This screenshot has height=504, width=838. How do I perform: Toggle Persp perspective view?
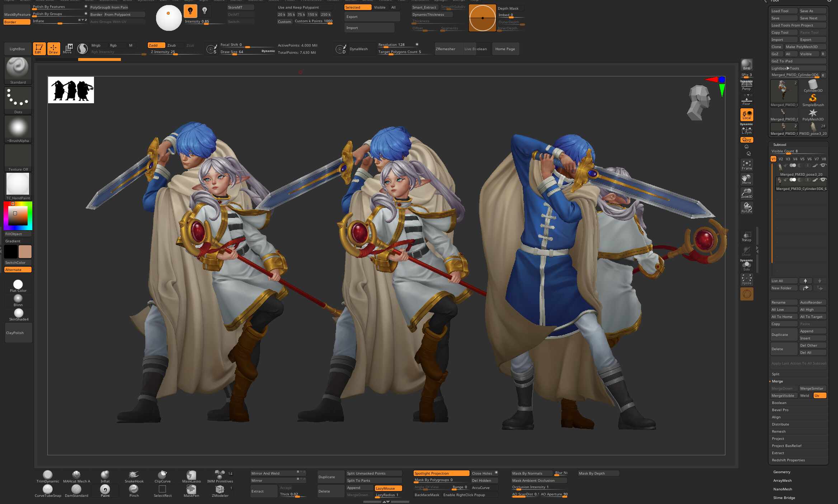pyautogui.click(x=746, y=86)
